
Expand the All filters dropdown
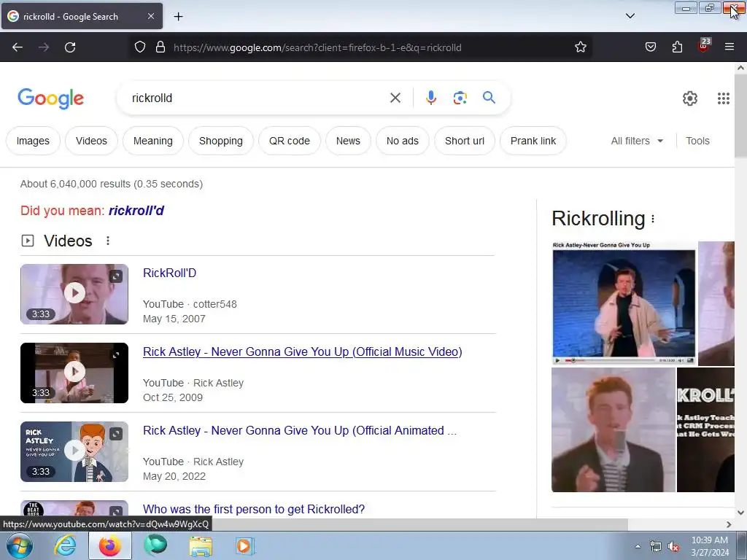pyautogui.click(x=637, y=141)
